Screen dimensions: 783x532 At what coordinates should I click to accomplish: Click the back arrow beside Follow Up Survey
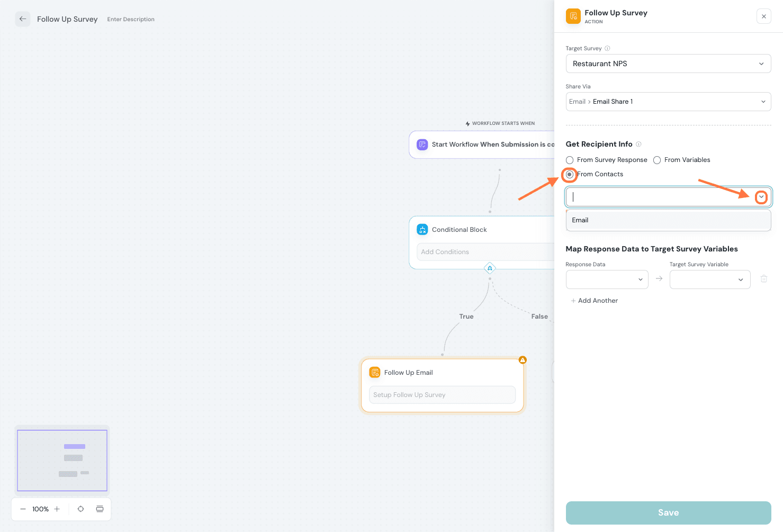(x=23, y=19)
